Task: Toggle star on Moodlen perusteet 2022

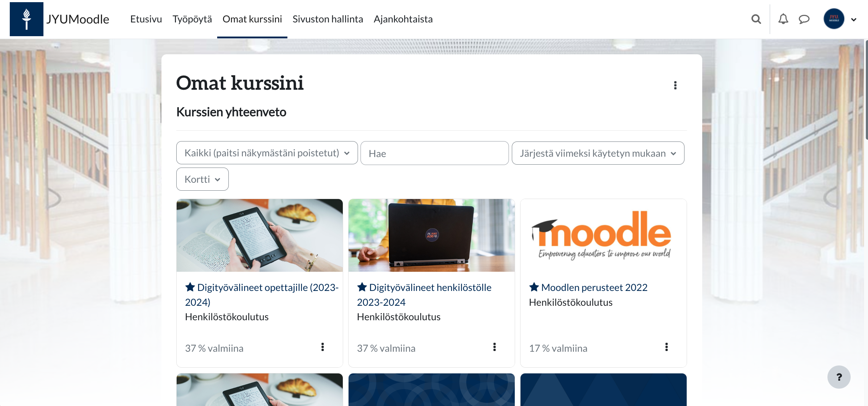Action: [534, 287]
